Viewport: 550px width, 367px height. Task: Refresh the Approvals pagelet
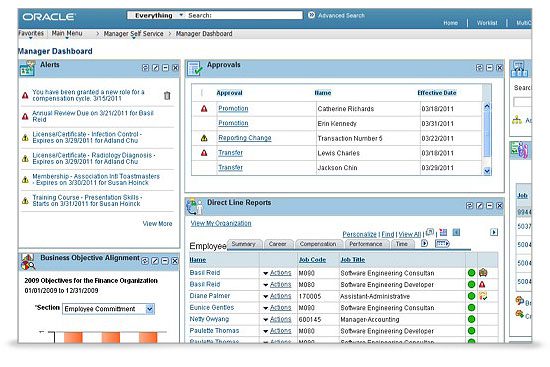(x=479, y=68)
